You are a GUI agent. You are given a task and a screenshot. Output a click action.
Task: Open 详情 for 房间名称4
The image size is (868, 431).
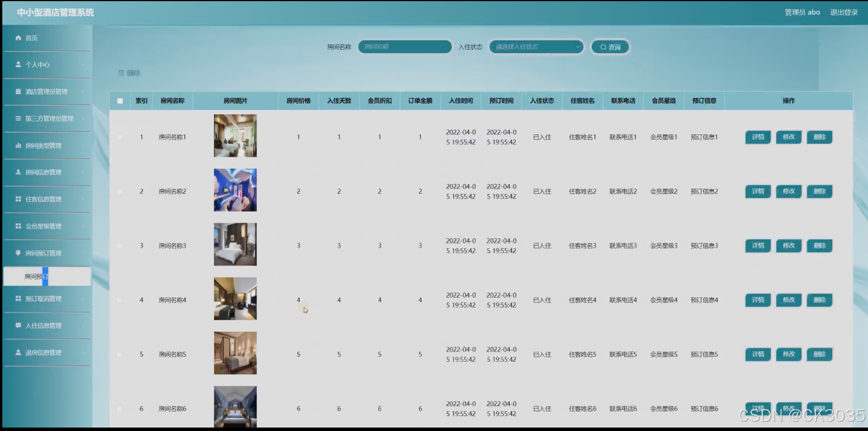click(x=758, y=300)
